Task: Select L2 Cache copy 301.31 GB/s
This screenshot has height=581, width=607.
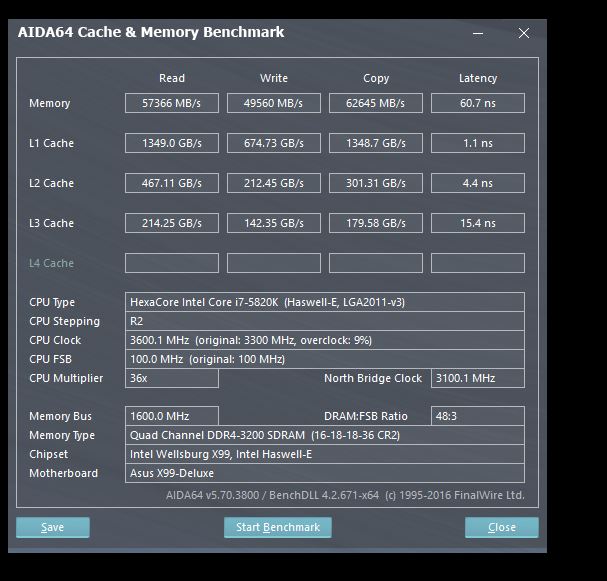Action: click(376, 183)
